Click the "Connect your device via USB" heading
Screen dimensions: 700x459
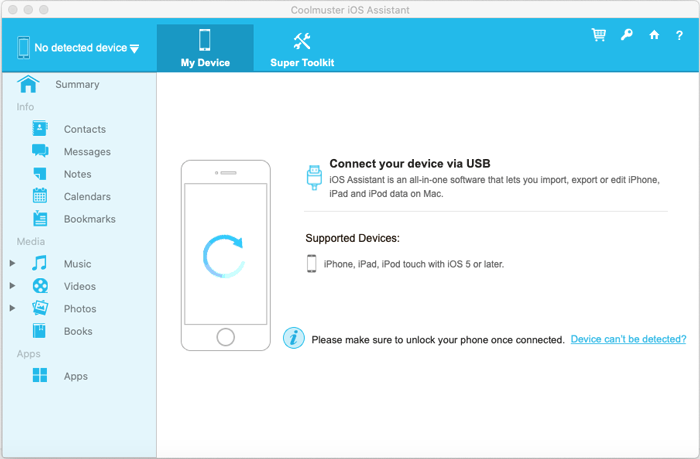click(410, 163)
